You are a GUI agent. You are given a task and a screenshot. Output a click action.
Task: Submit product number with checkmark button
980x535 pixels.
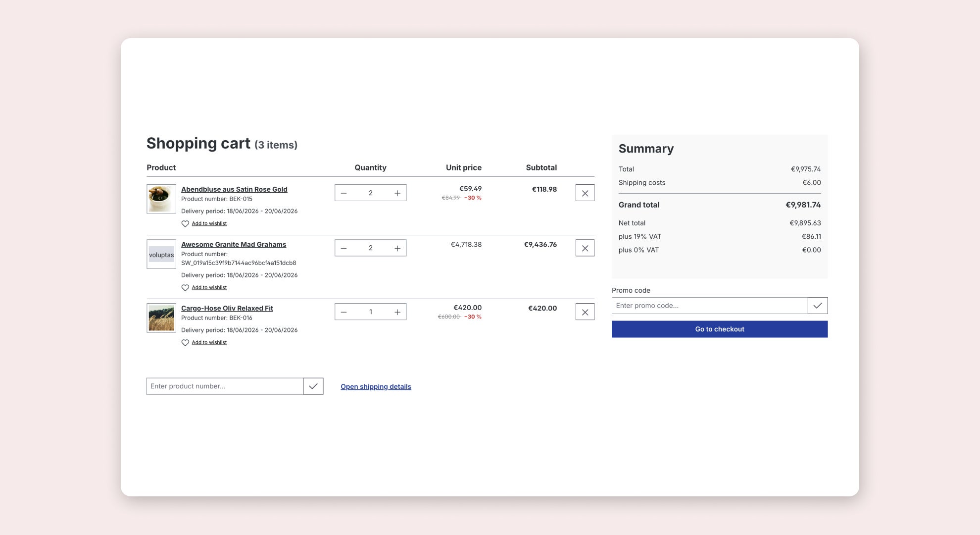point(313,386)
